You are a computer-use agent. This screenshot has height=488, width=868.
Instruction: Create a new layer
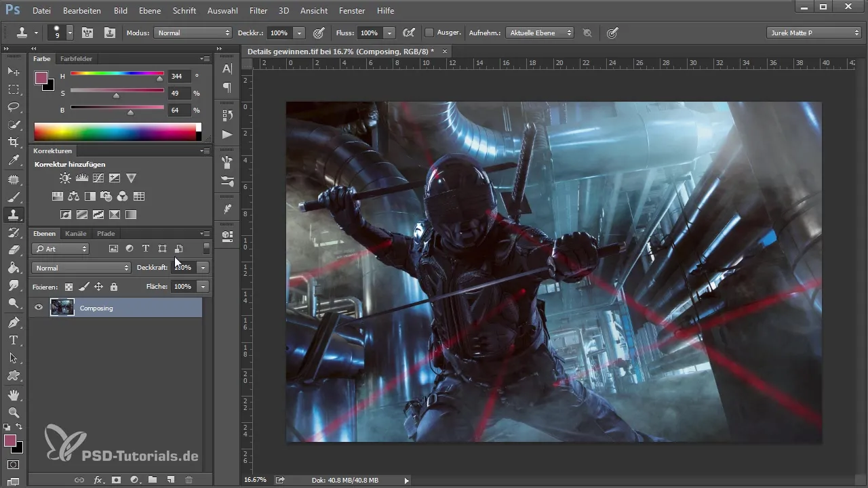pos(171,480)
